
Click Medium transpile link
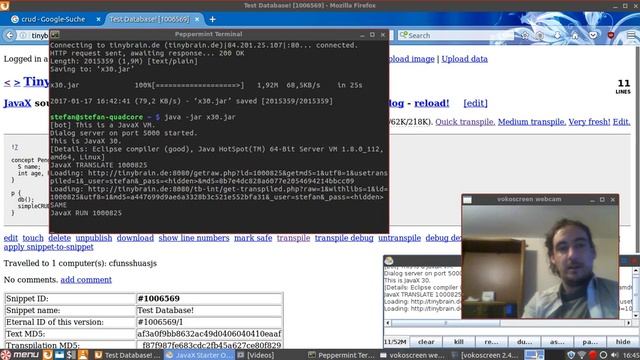click(x=532, y=122)
